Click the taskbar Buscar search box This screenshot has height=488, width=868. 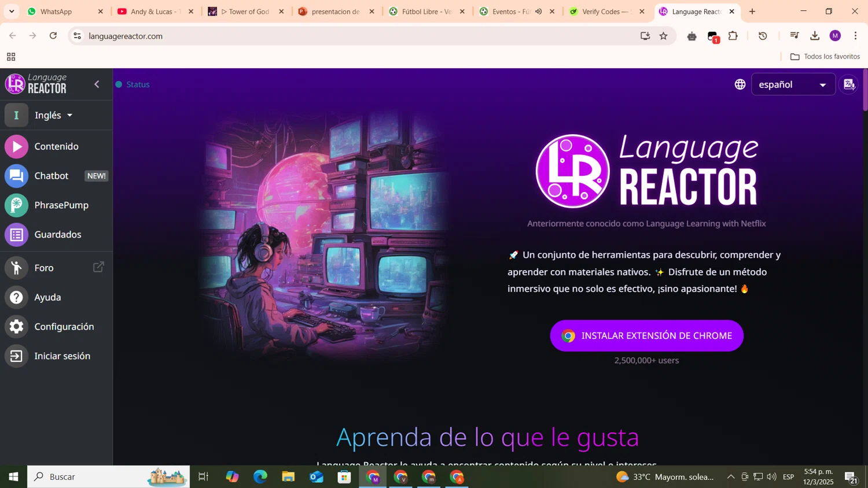[108, 477]
